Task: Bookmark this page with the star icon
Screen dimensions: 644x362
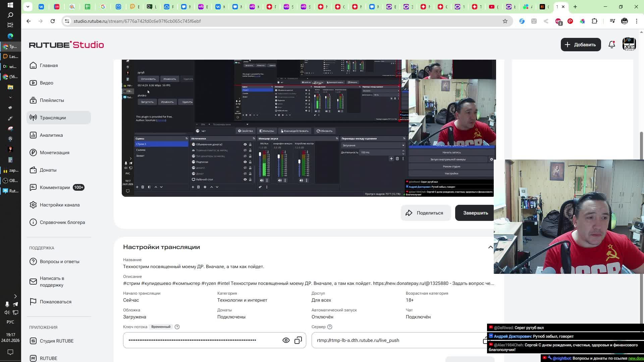Action: (505, 21)
